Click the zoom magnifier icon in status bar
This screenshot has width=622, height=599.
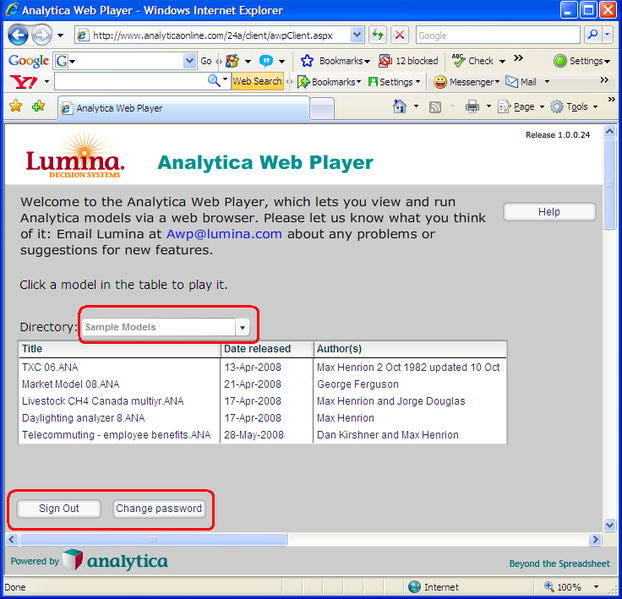[x=549, y=586]
